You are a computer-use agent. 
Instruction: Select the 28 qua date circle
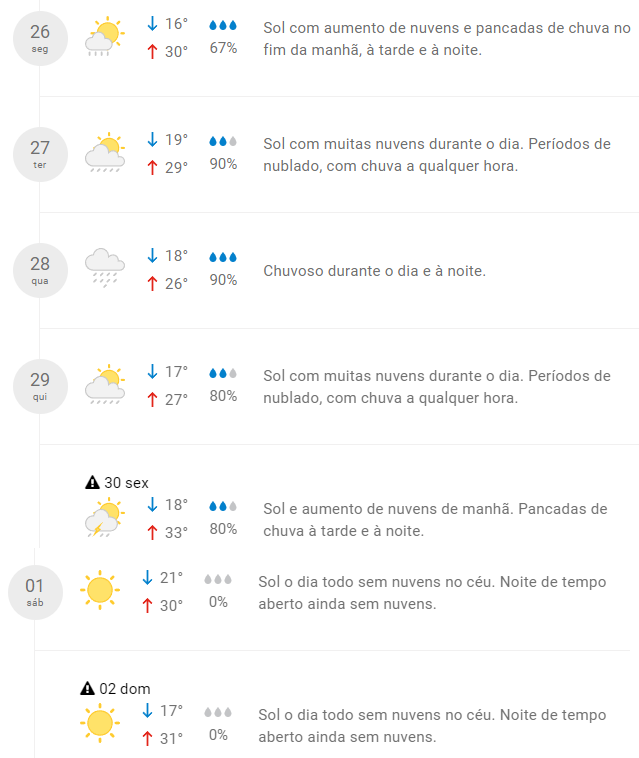pyautogui.click(x=39, y=271)
